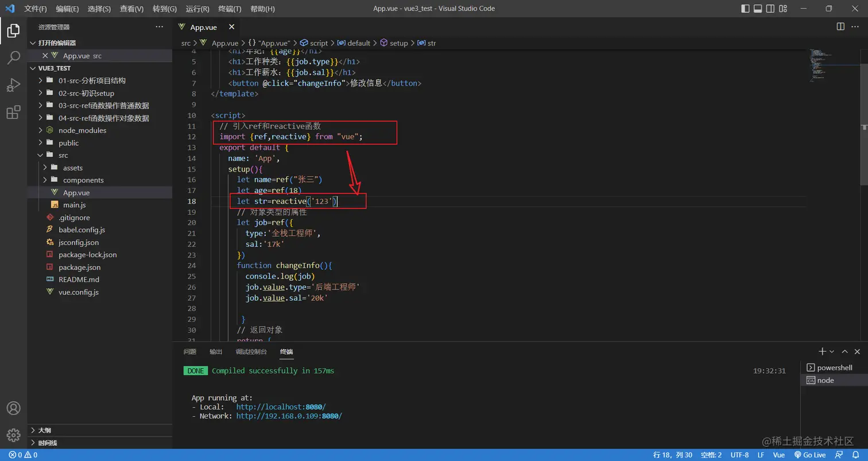Toggle the bottom panel visibility
This screenshot has height=461, width=868.
(758, 9)
